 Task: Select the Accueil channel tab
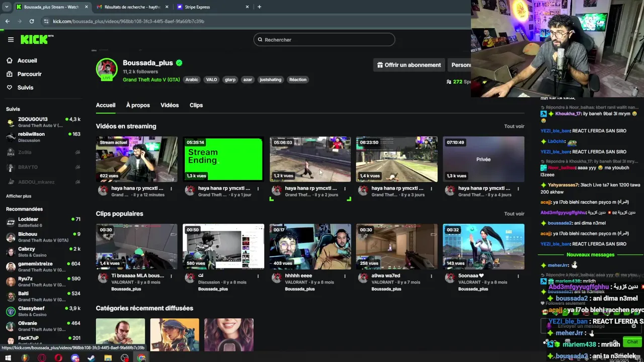(x=106, y=105)
